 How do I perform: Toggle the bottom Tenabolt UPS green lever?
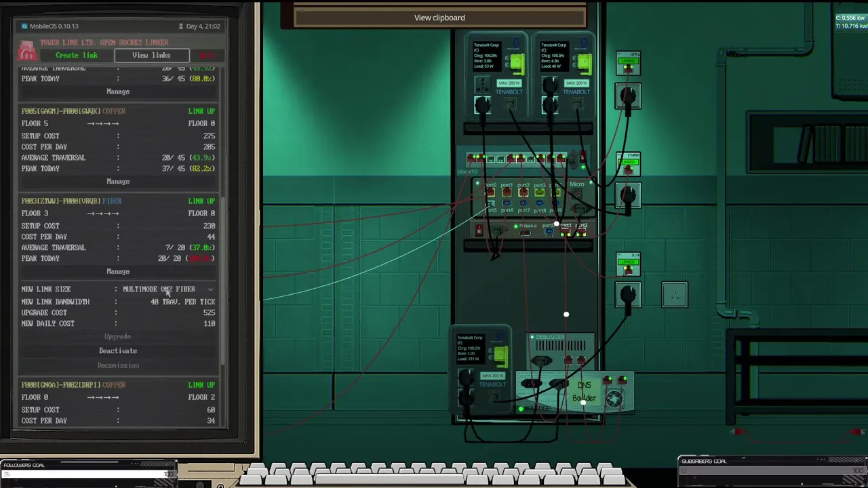click(x=500, y=356)
